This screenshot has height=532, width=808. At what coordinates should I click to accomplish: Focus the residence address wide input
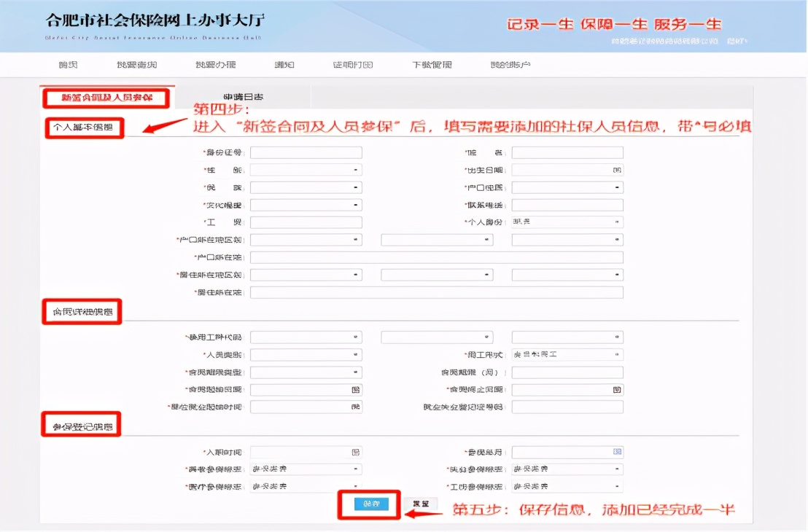[x=437, y=292]
